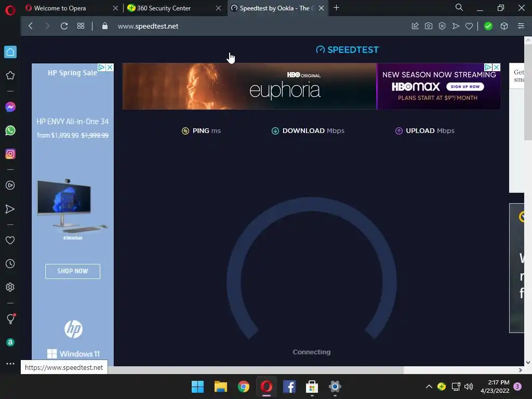Screen dimensions: 532x399
Task: Go to Opera Speed Dial home icon
Action: (10, 52)
